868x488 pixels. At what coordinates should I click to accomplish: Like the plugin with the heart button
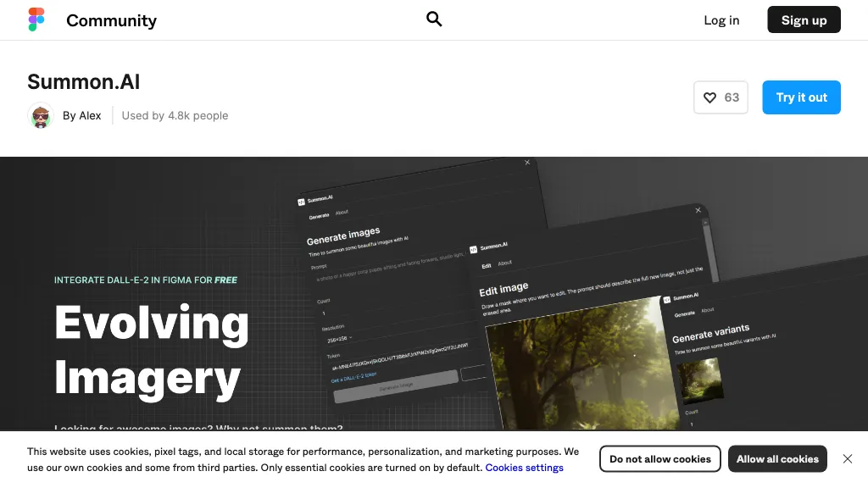pyautogui.click(x=721, y=97)
